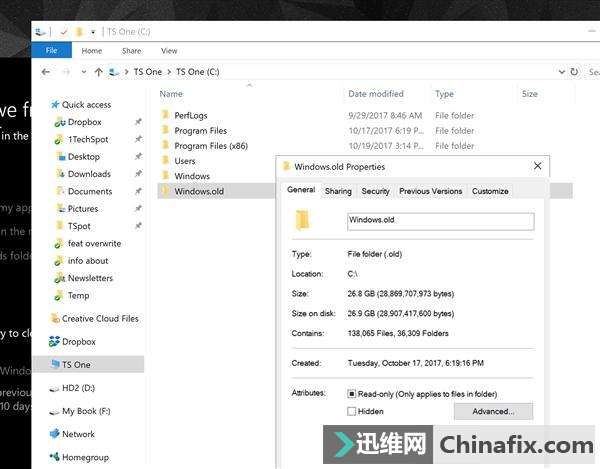The image size is (600, 469).
Task: Open the Home ribbon tab
Action: coord(91,50)
